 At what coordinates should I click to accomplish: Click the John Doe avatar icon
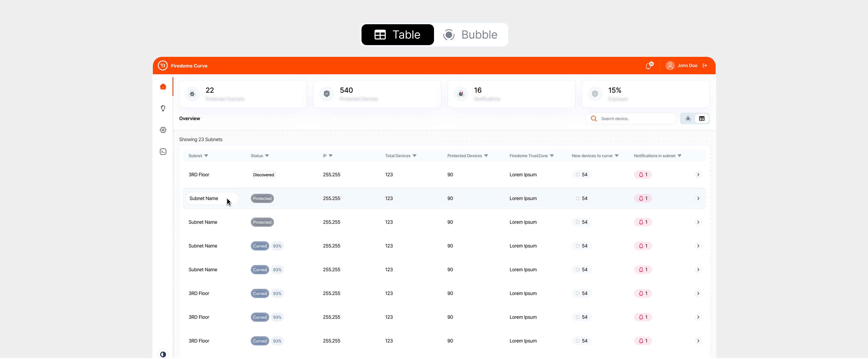[x=670, y=65]
